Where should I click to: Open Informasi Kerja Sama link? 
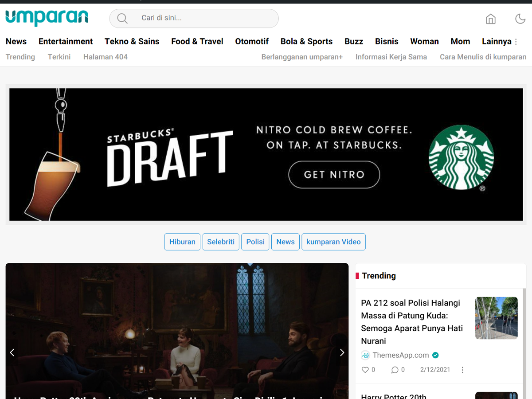(391, 57)
